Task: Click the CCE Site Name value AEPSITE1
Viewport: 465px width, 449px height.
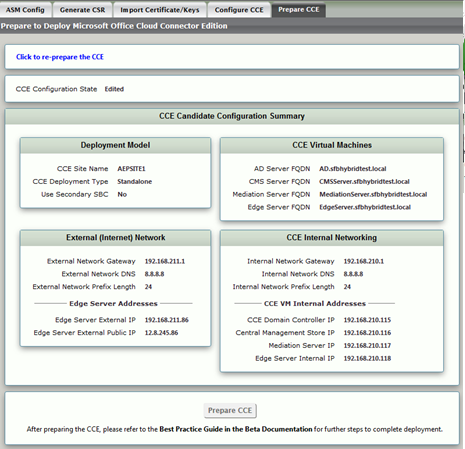Action: coord(131,169)
